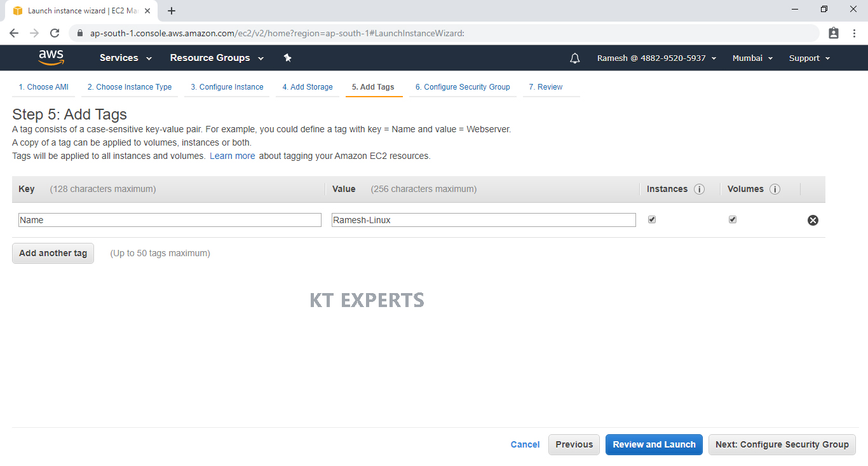Open Chrome three-dot menu
Screen dimensions: 868x466
[x=854, y=33]
